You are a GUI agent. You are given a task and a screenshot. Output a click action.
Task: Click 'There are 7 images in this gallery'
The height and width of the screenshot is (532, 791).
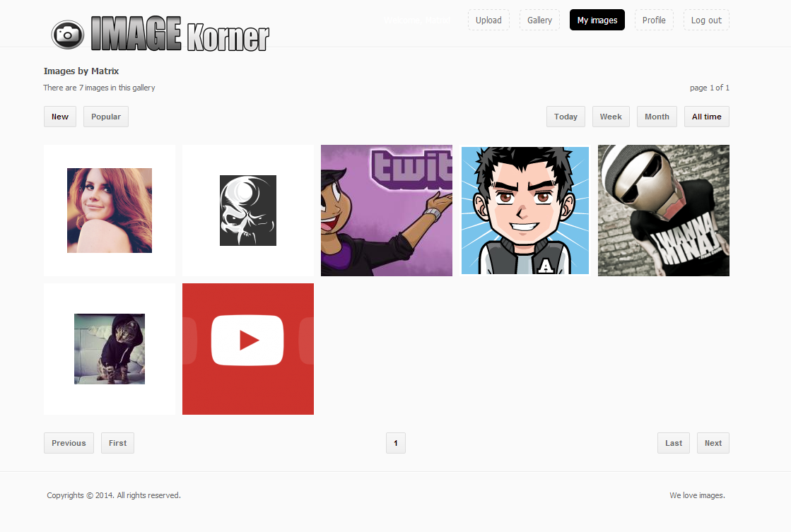click(x=99, y=88)
